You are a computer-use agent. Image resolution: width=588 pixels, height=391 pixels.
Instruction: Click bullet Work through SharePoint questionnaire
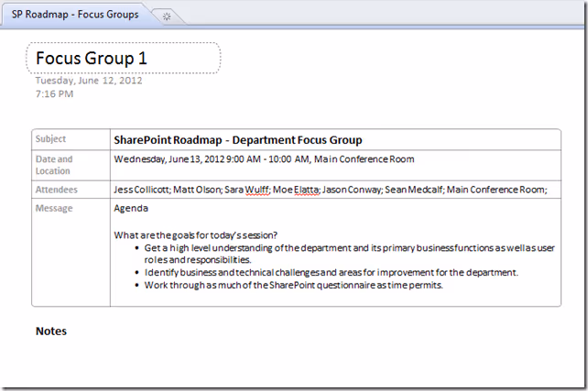294,286
